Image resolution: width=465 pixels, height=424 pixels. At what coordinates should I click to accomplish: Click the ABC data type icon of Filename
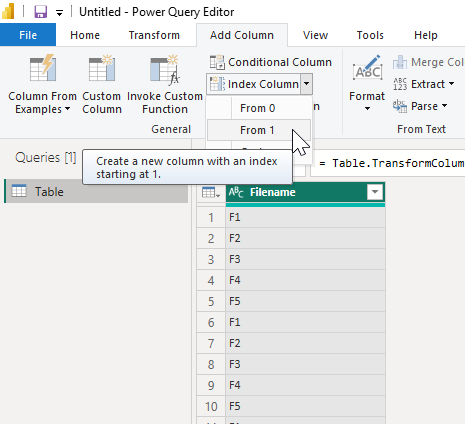(x=236, y=192)
